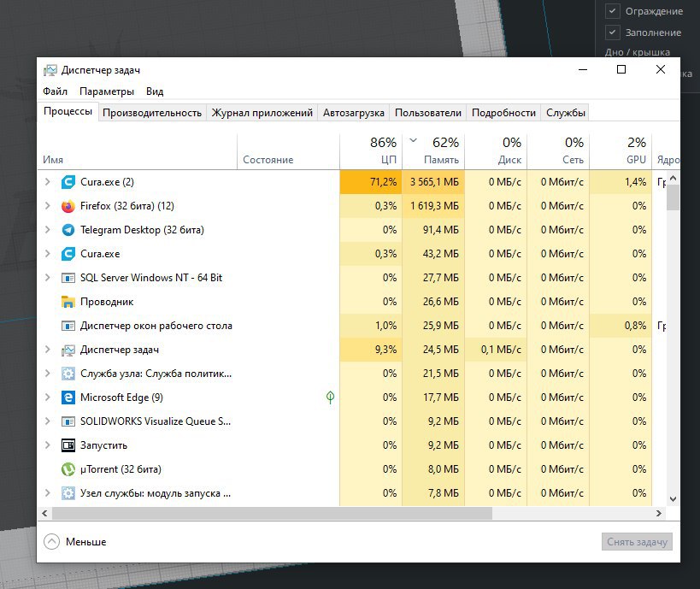Open the Параметры menu

(107, 91)
